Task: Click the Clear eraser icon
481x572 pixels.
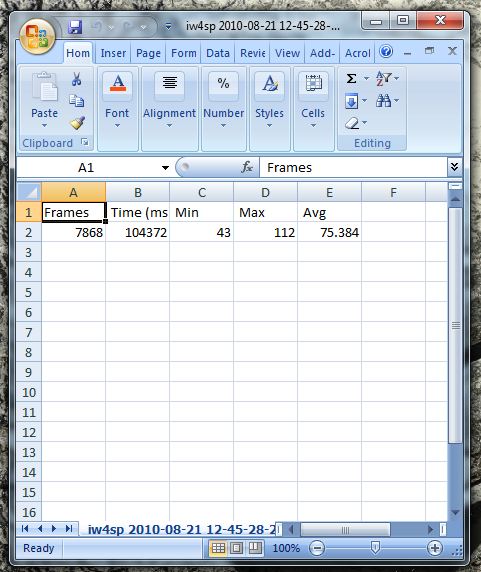Action: tap(352, 123)
